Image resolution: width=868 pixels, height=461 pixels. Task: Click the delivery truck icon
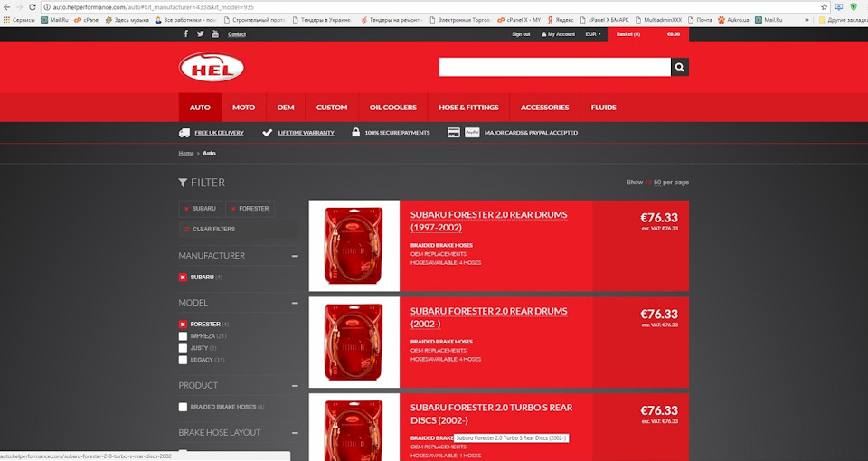click(184, 133)
